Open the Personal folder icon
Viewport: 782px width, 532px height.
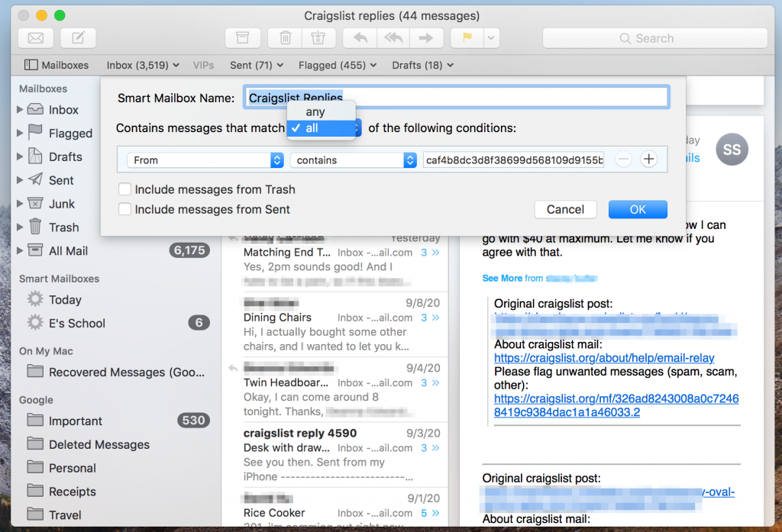35,467
